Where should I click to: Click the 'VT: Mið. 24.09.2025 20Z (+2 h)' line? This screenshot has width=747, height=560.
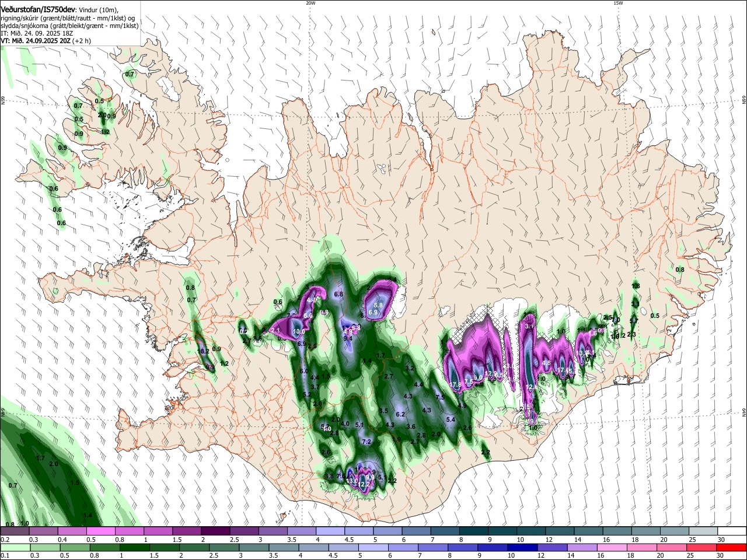46,41
